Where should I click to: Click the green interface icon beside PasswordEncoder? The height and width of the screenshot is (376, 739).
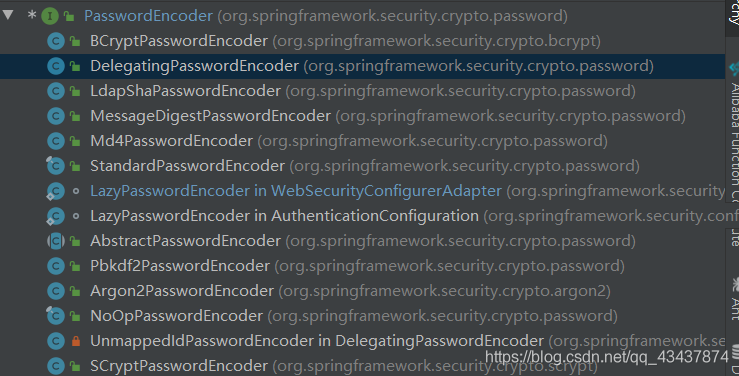point(50,16)
